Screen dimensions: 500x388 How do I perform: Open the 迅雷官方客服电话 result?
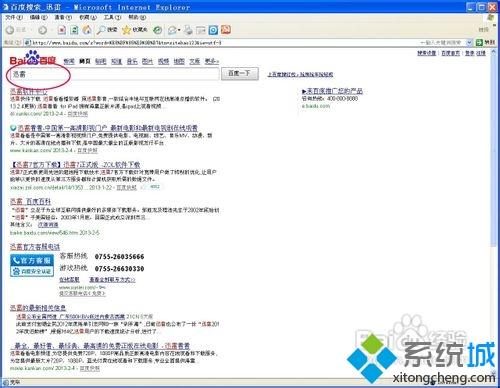coord(35,247)
